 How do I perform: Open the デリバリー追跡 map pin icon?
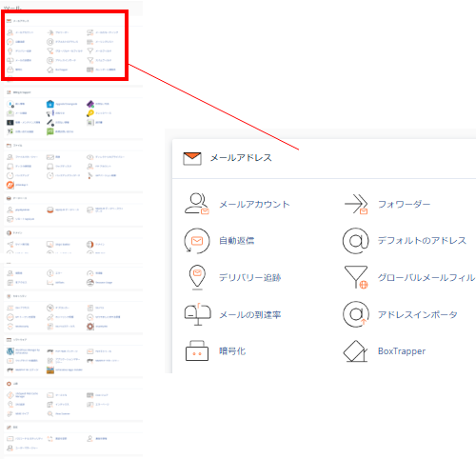[197, 277]
